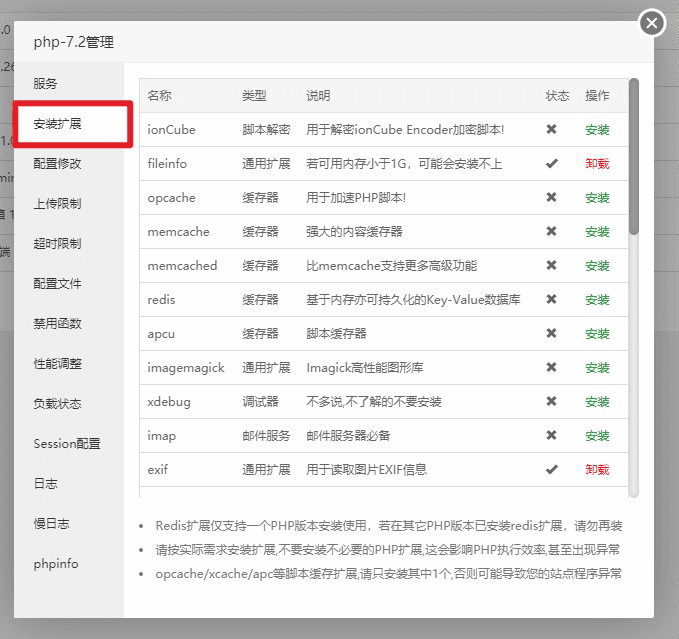Open the Session配置 tab

[67, 444]
